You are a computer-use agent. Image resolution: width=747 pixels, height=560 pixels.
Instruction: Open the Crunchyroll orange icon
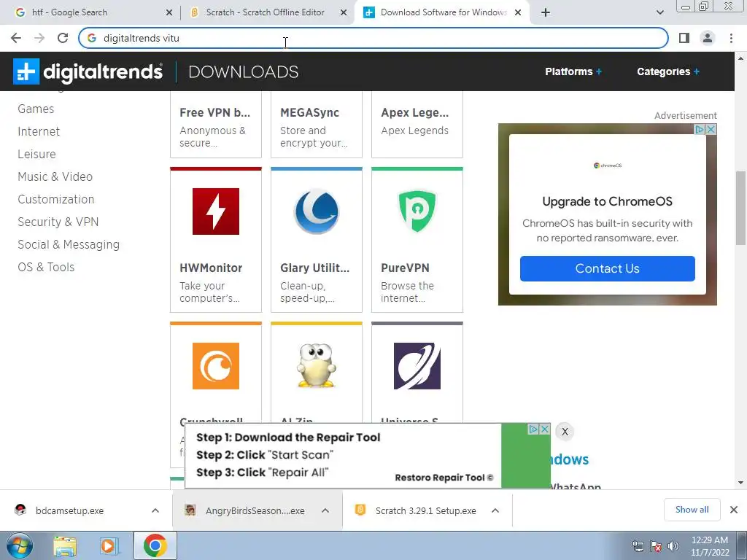point(216,366)
